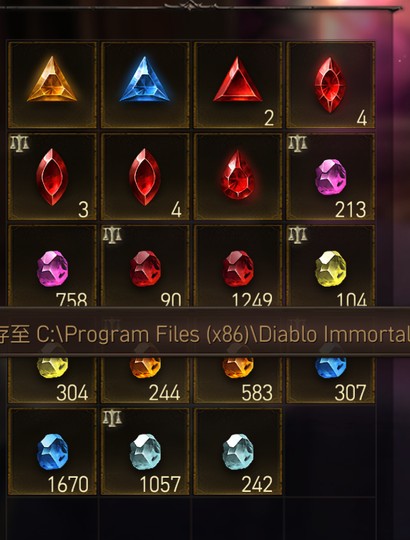
Task: Click the pink gem stack of 758
Action: click(x=52, y=266)
